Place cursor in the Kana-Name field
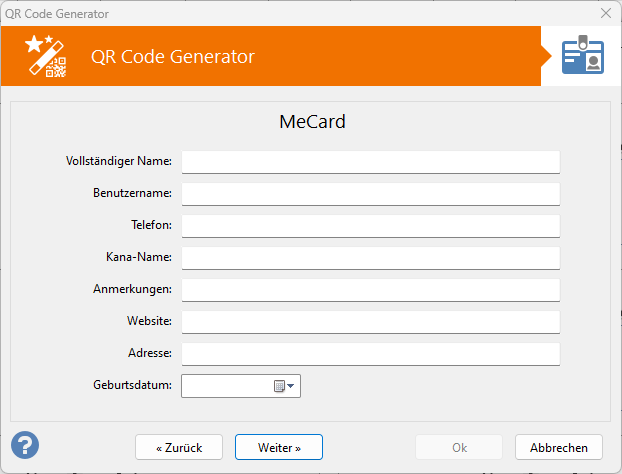 point(370,258)
